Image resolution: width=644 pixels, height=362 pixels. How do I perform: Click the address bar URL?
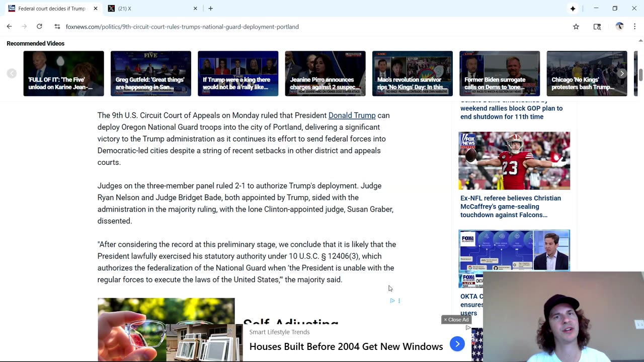[x=182, y=27]
